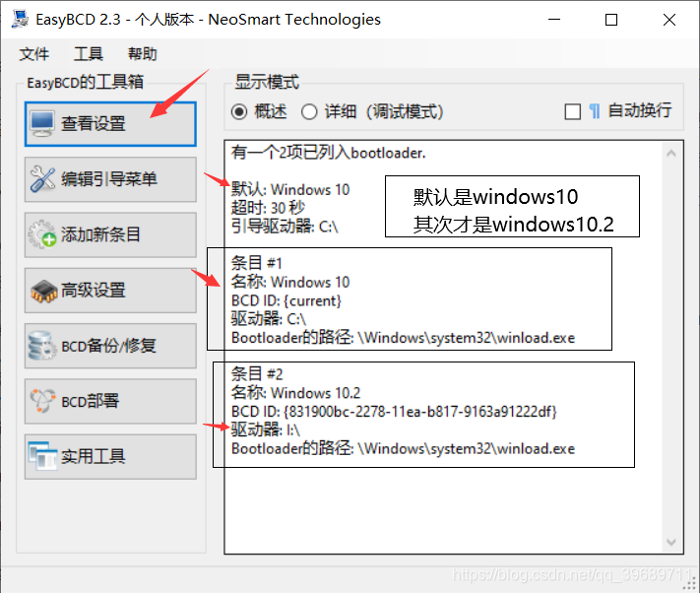
Task: Open the 工具 menu
Action: point(89,54)
